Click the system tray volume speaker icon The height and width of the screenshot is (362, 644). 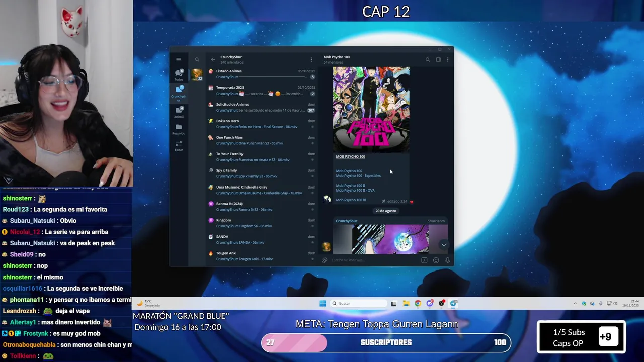[x=616, y=303]
